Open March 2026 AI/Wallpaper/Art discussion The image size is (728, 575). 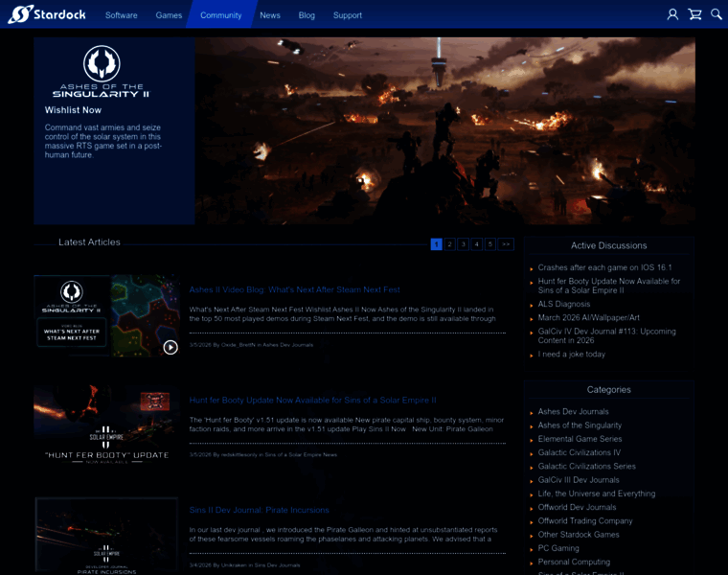(x=588, y=318)
